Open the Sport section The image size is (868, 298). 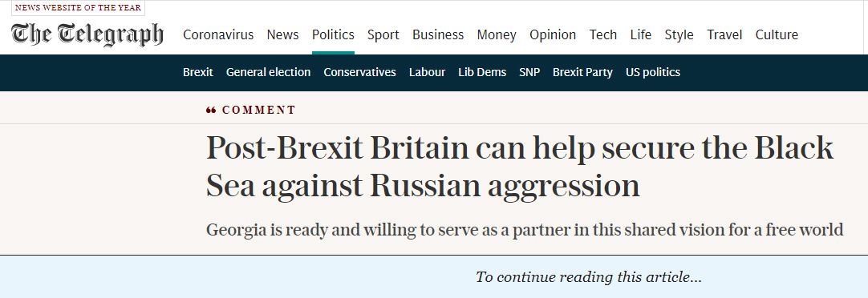coord(383,34)
